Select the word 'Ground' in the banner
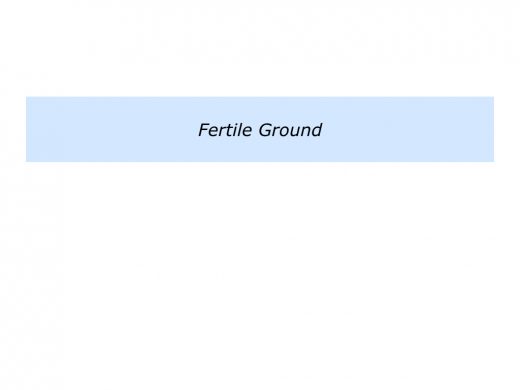 point(290,130)
